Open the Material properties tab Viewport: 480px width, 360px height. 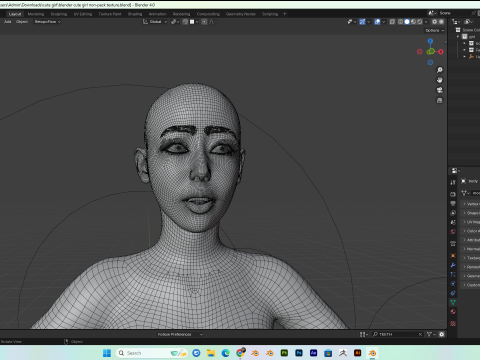(x=453, y=312)
